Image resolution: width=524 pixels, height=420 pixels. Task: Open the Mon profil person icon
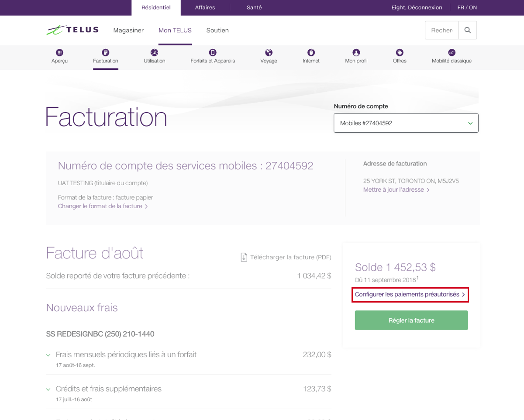(x=356, y=52)
